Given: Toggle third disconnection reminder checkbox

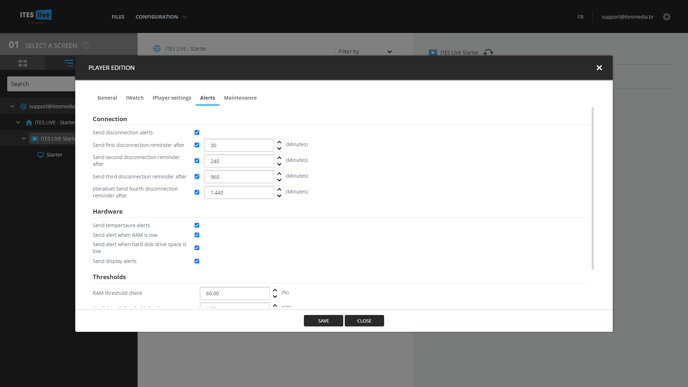Looking at the screenshot, I should tap(197, 176).
